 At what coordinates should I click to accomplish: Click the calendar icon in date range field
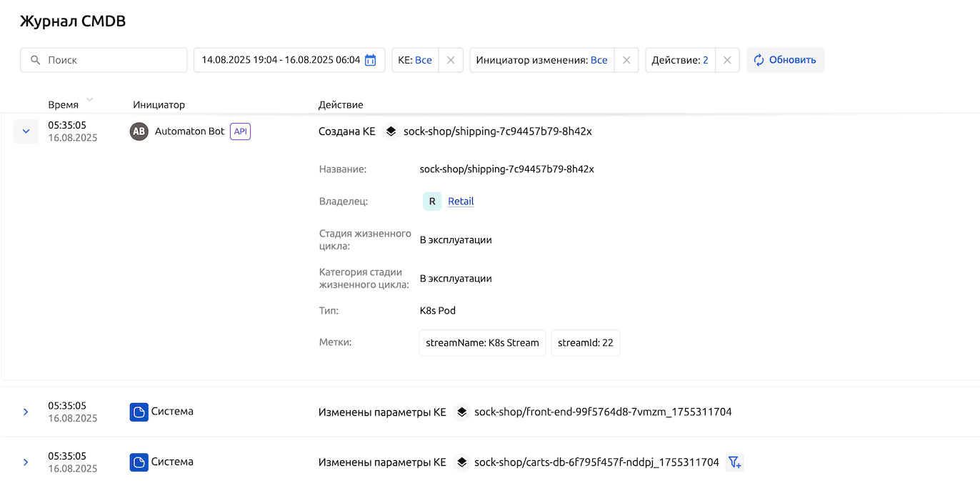(370, 60)
